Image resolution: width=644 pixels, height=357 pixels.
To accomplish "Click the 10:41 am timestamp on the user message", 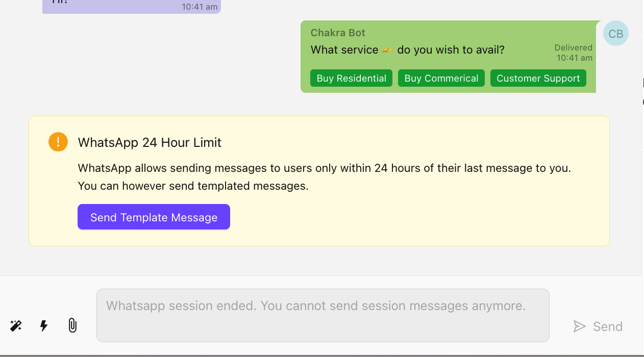I will click(200, 7).
